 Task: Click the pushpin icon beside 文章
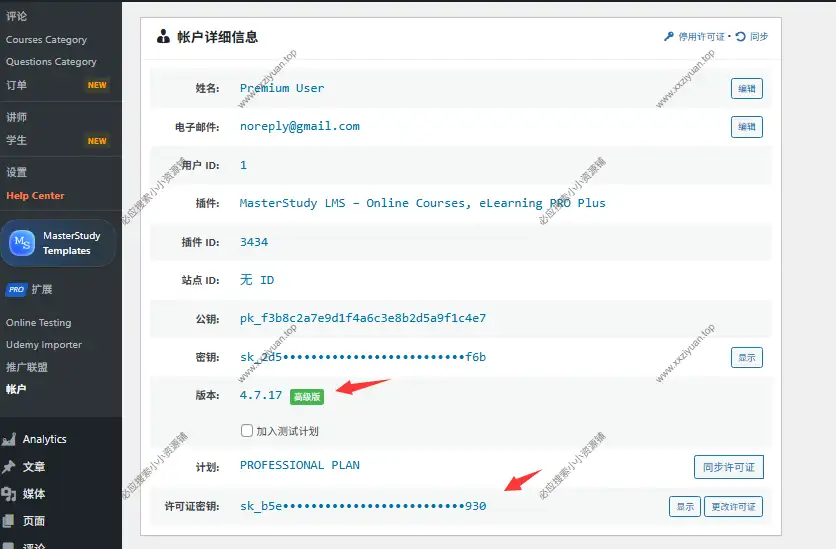pos(9,467)
